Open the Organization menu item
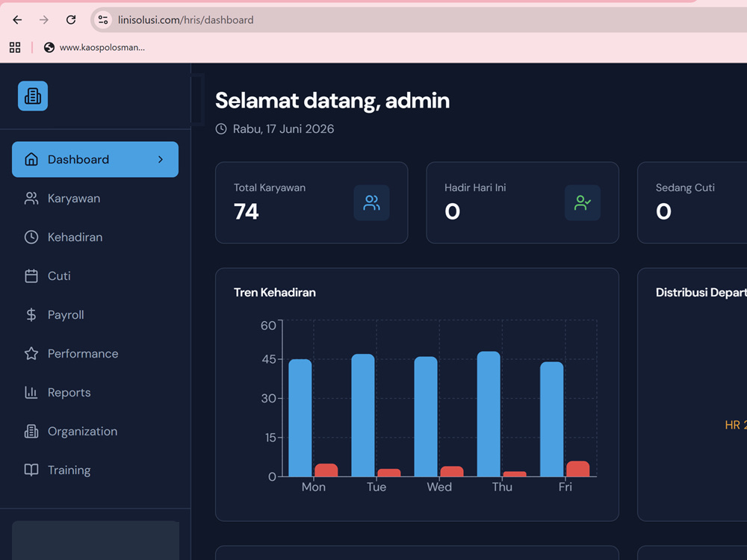747x560 pixels. click(96, 431)
